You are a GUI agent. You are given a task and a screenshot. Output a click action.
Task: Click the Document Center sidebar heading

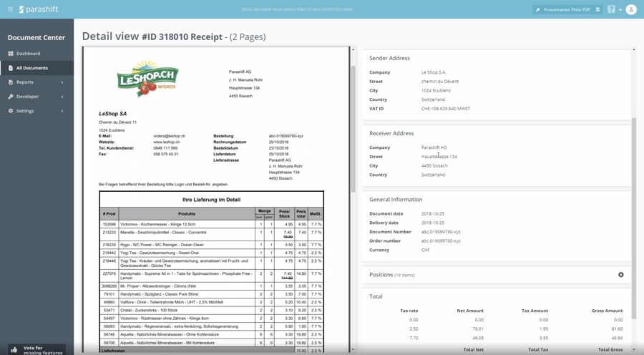(36, 37)
